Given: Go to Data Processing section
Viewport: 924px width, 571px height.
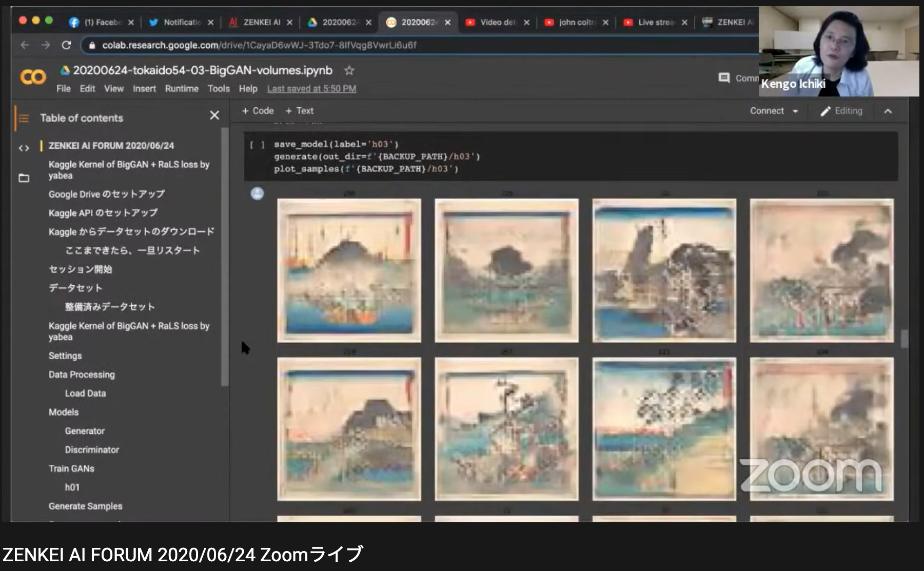Looking at the screenshot, I should 82,375.
